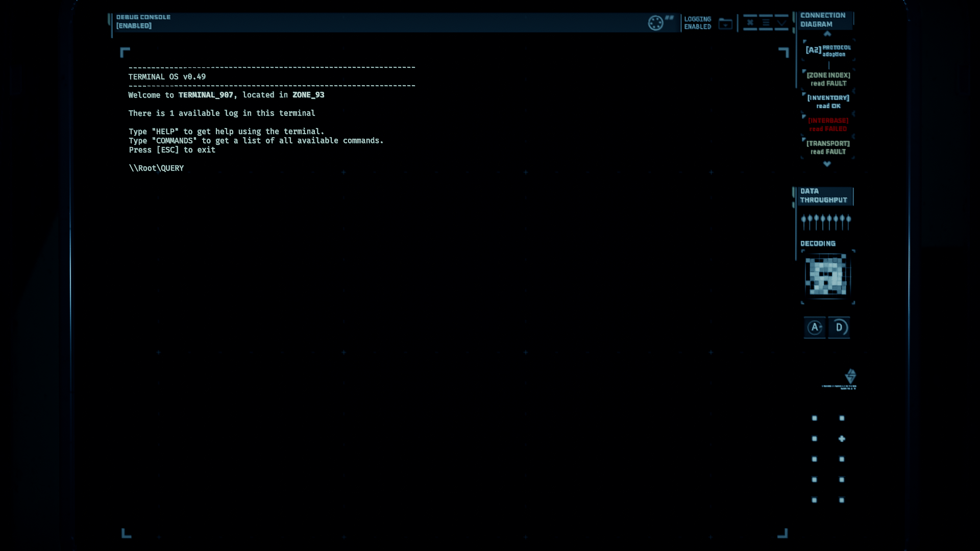Click the three-lines list icon
The width and height of the screenshot is (980, 551).
point(766,22)
